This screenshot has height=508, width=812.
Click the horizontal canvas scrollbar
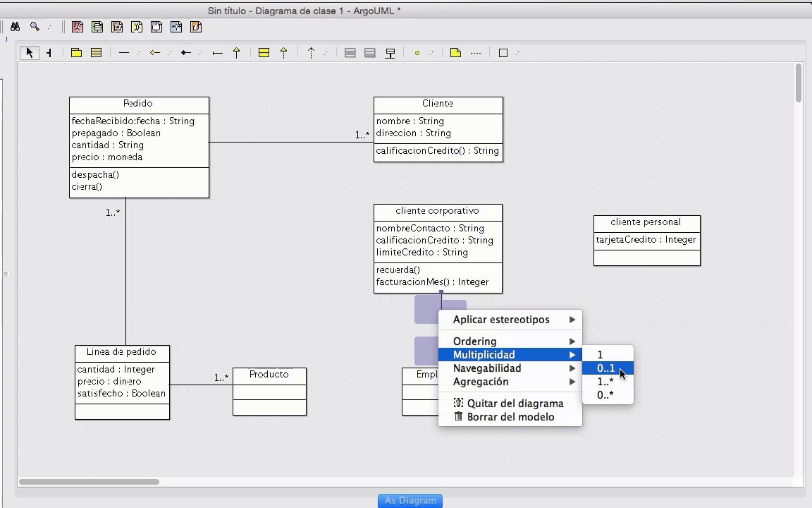point(89,482)
